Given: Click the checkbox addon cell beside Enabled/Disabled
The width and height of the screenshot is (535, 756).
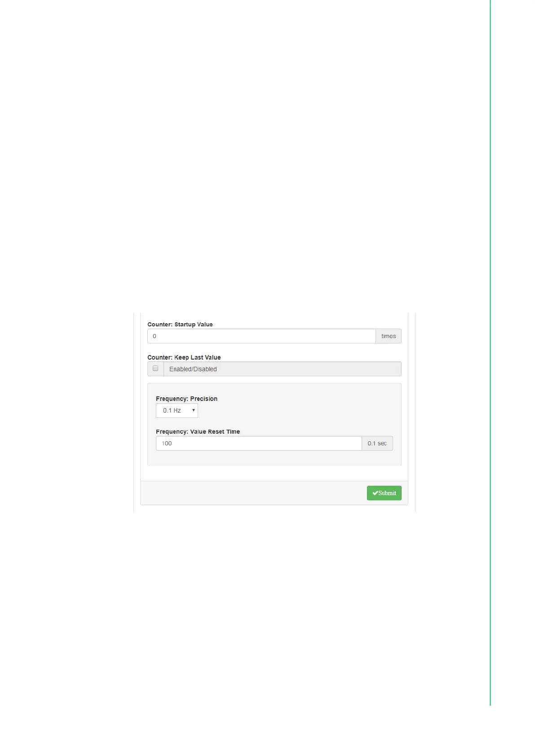Looking at the screenshot, I should pyautogui.click(x=155, y=369).
